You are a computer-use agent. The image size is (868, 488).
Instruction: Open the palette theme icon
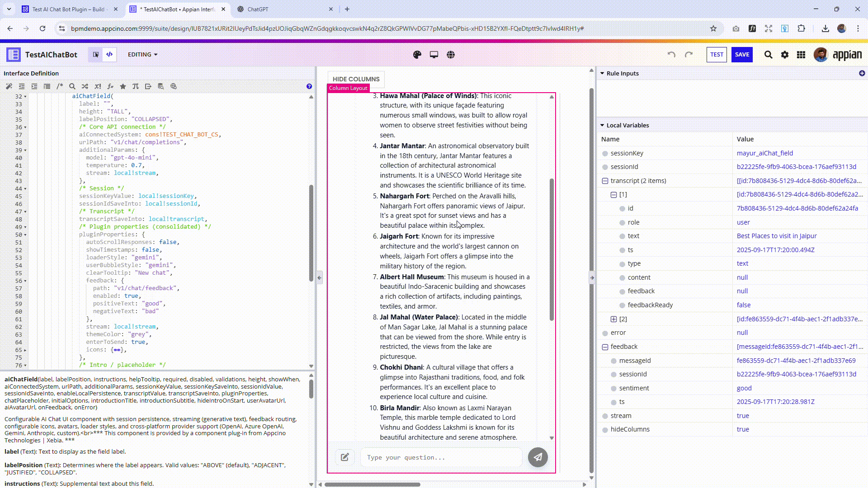(x=417, y=55)
